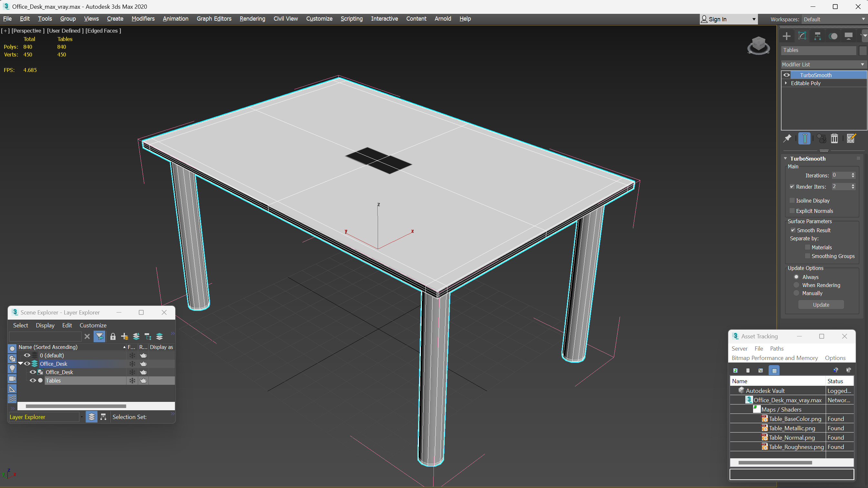Click the lock icon in Scene Explorer toolbar
This screenshot has width=868, height=488.
(113, 336)
